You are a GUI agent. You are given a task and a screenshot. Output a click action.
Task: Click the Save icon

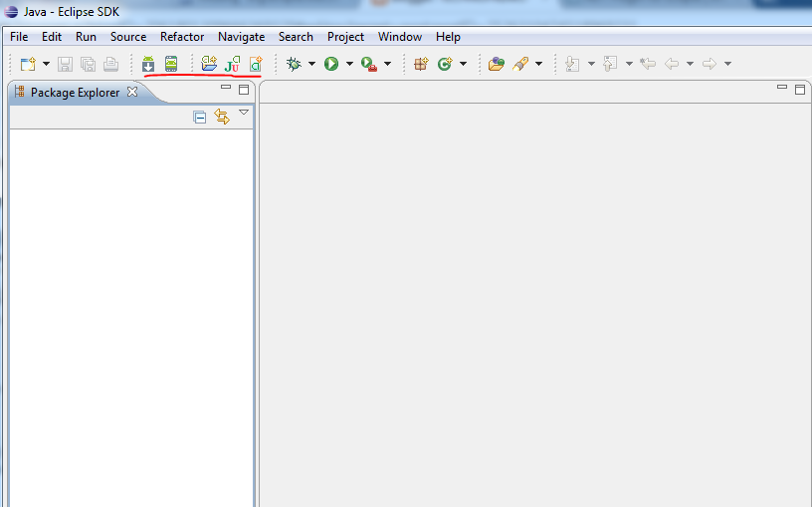pyautogui.click(x=65, y=64)
